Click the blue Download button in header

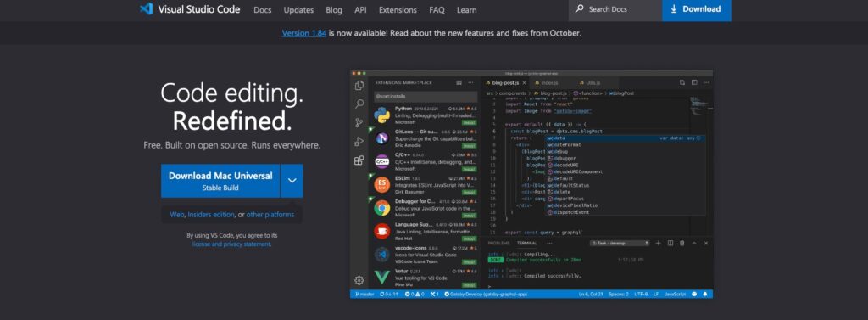(697, 9)
